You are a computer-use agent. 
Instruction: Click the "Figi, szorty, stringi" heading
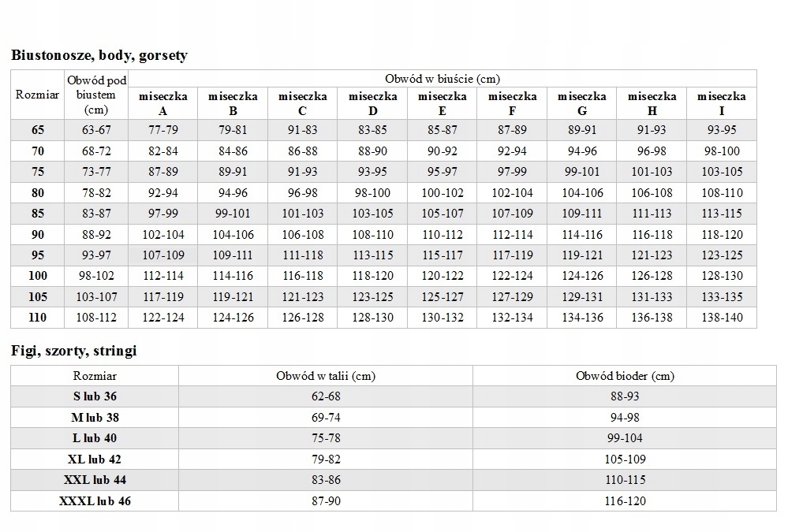point(74,352)
